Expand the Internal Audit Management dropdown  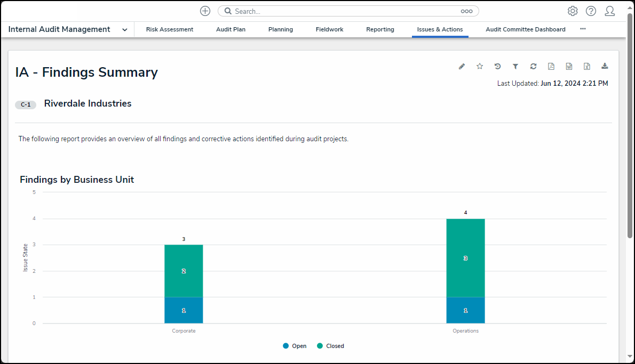pos(124,30)
